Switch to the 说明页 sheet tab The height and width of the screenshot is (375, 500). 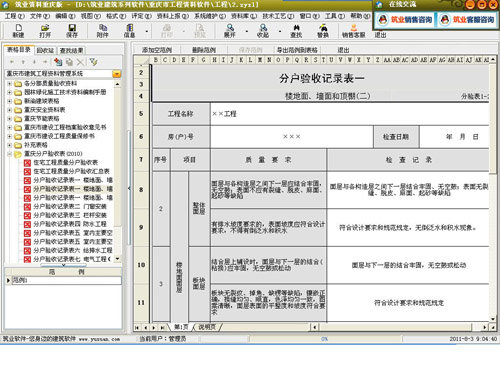pos(207,327)
